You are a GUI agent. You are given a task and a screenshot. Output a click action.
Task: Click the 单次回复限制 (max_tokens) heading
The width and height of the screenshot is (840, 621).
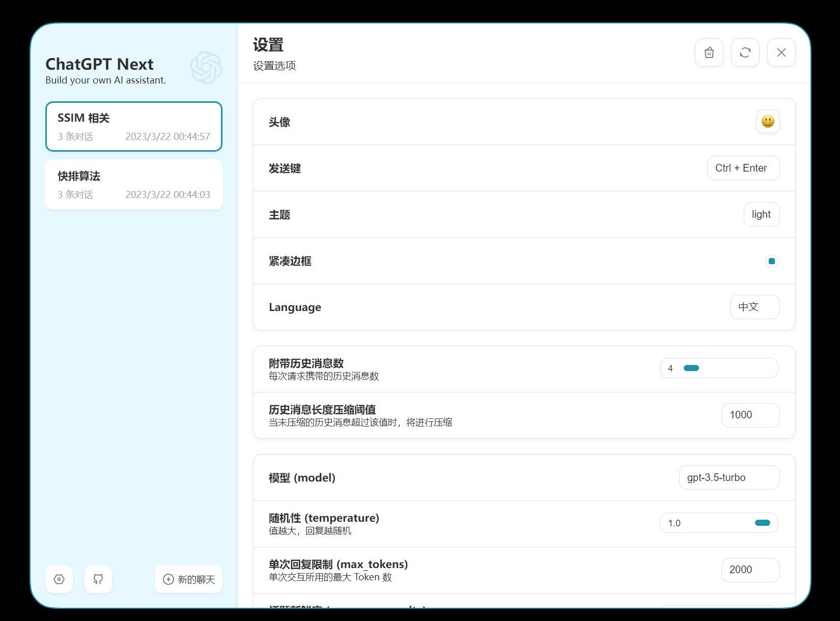(x=338, y=564)
